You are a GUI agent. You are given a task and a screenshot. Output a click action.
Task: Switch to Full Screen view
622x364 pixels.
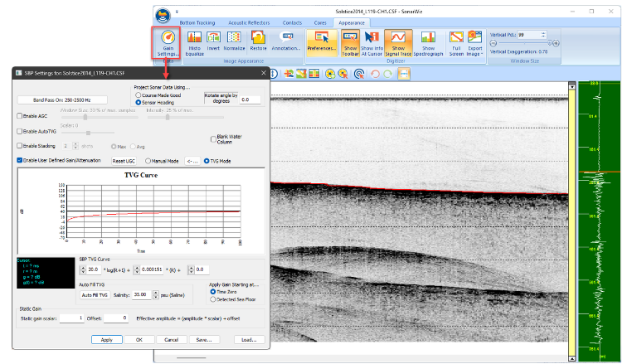pyautogui.click(x=456, y=43)
